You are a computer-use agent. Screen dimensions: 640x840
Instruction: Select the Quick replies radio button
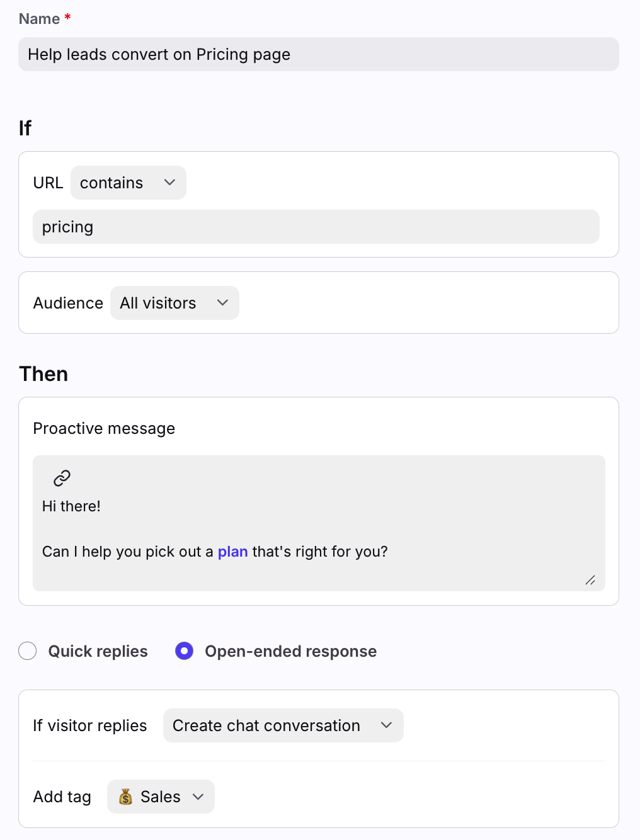(28, 651)
